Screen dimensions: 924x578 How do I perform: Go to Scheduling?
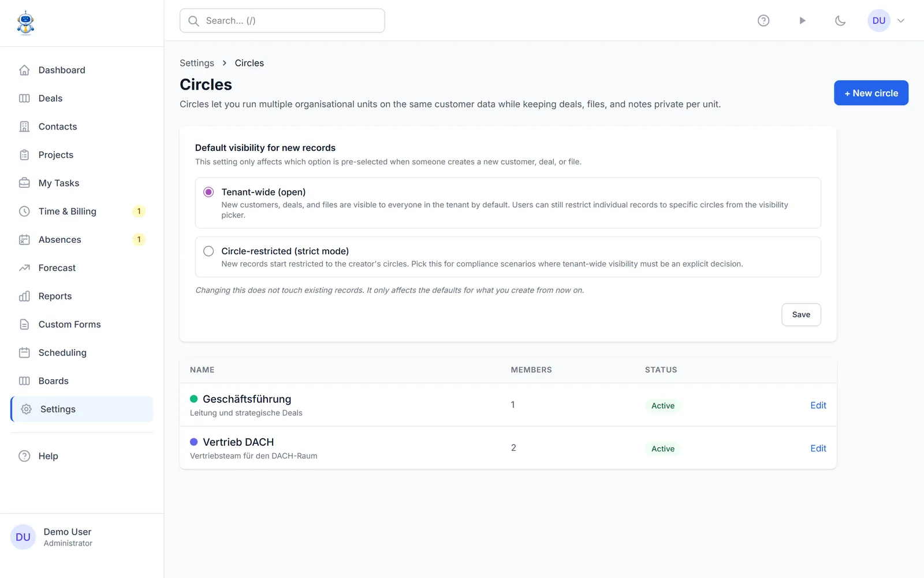(x=81, y=353)
